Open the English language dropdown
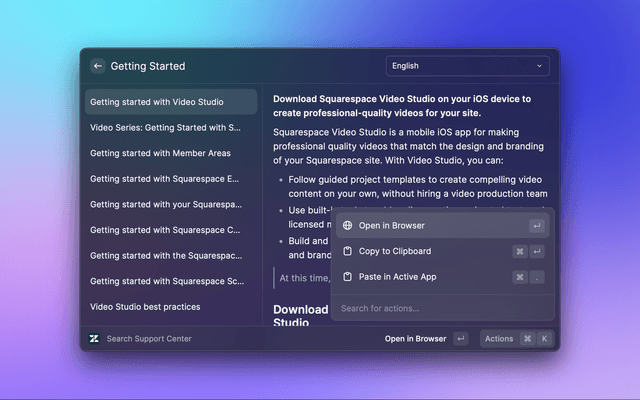Screen dimensions: 640x400 pos(467,66)
